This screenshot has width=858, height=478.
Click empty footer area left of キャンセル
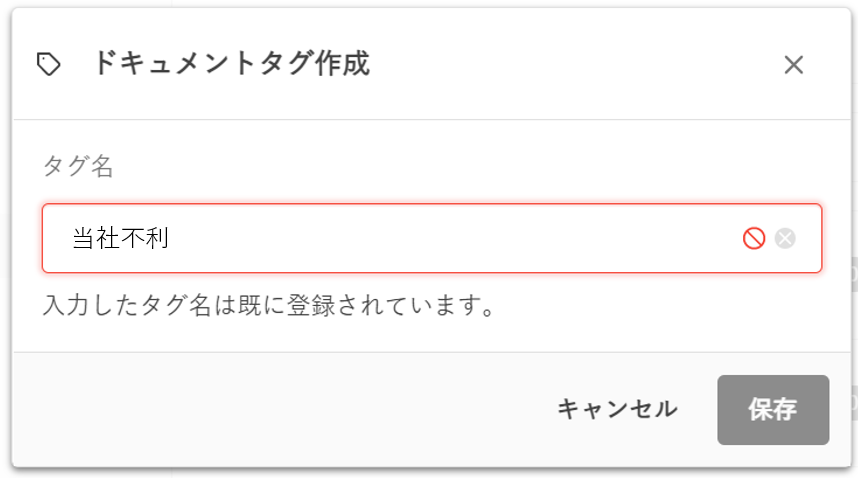(x=280, y=409)
